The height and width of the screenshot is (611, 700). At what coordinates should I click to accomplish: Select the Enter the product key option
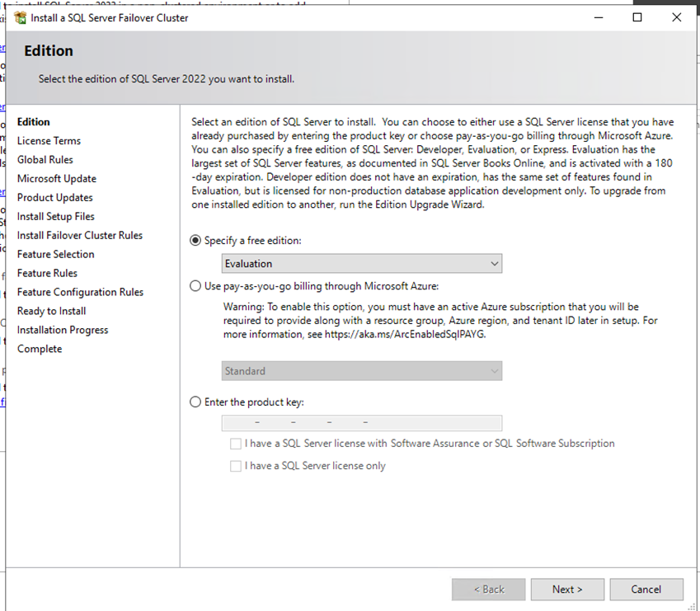195,402
